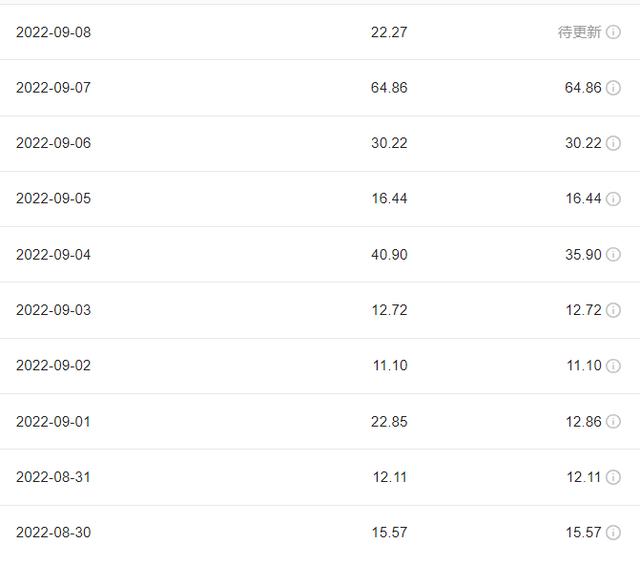The width and height of the screenshot is (640, 565).
Task: Click info icon for 2022-09-02 row
Action: point(613,365)
